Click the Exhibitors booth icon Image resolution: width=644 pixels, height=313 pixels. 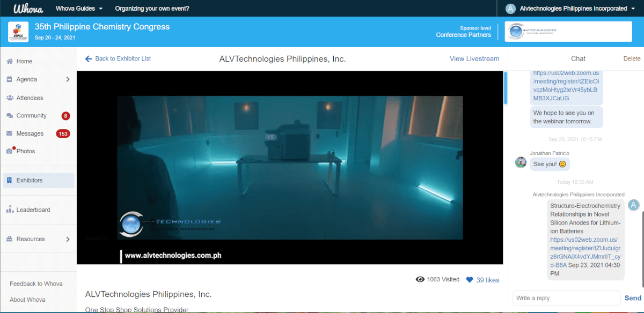tap(10, 181)
